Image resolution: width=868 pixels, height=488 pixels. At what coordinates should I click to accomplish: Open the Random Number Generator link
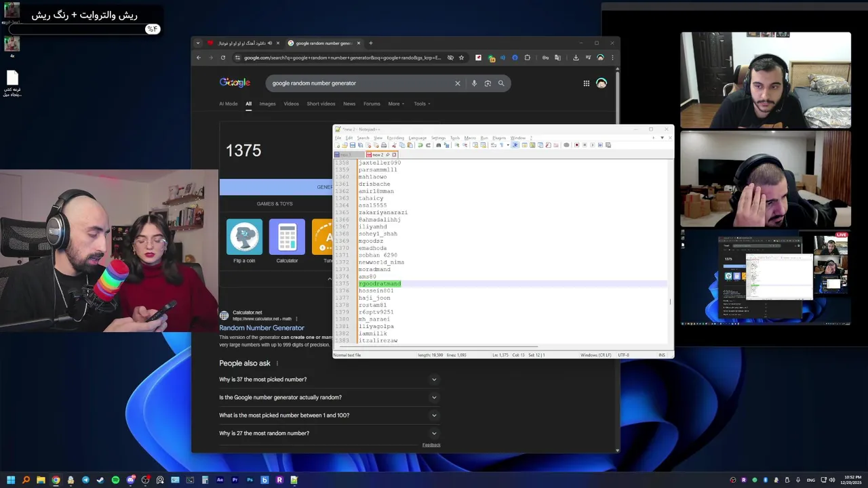pos(262,328)
